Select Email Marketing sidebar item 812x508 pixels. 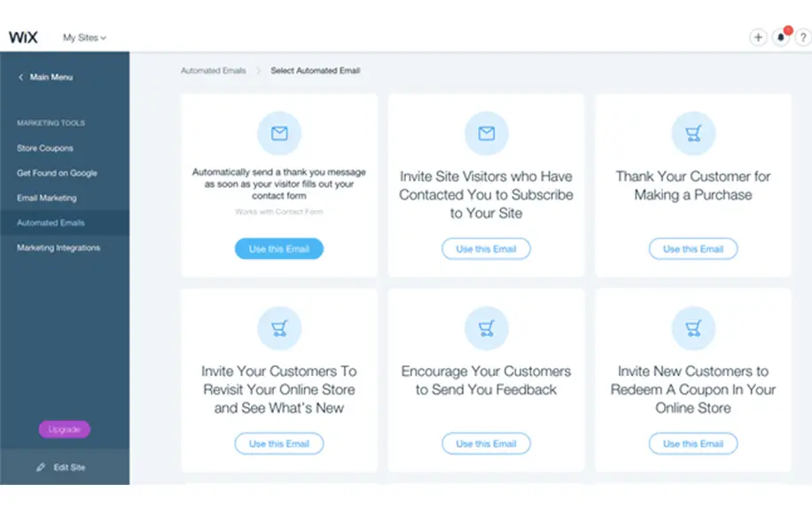point(47,198)
